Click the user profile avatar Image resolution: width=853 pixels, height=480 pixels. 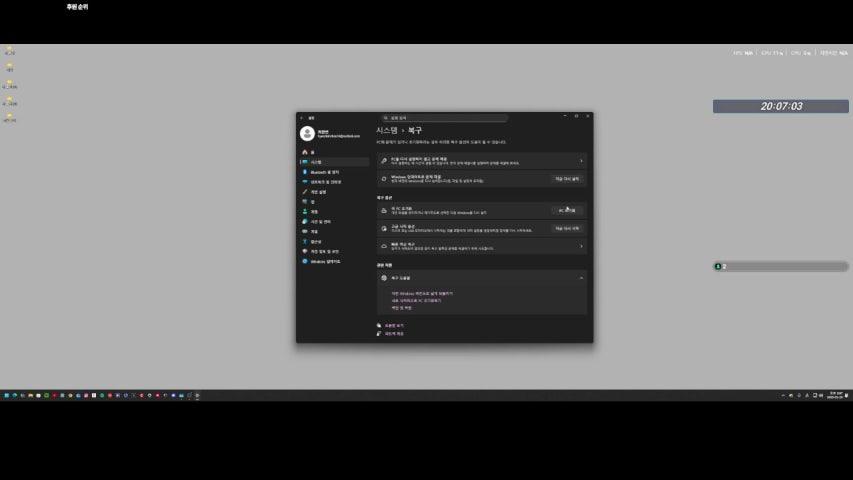(x=307, y=133)
